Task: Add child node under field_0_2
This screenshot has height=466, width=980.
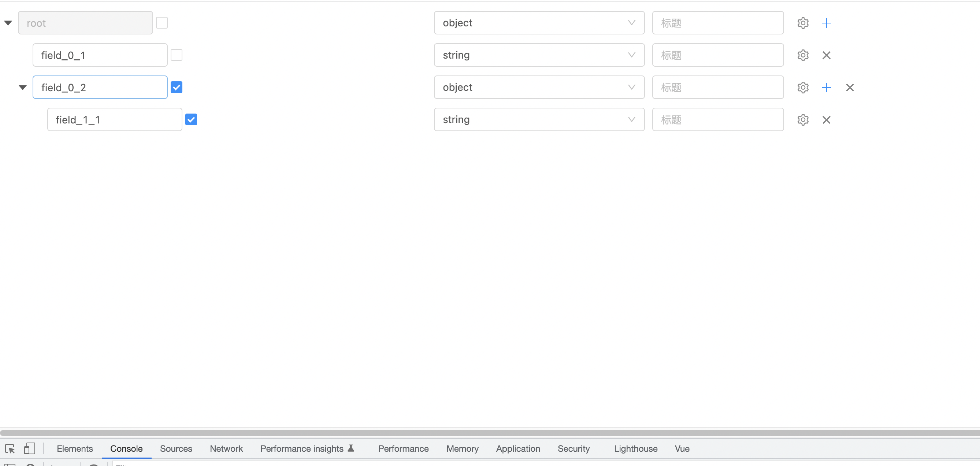Action: pos(826,88)
